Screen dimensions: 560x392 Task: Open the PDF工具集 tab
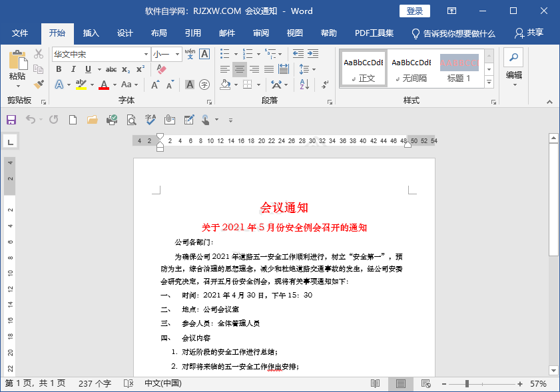374,33
